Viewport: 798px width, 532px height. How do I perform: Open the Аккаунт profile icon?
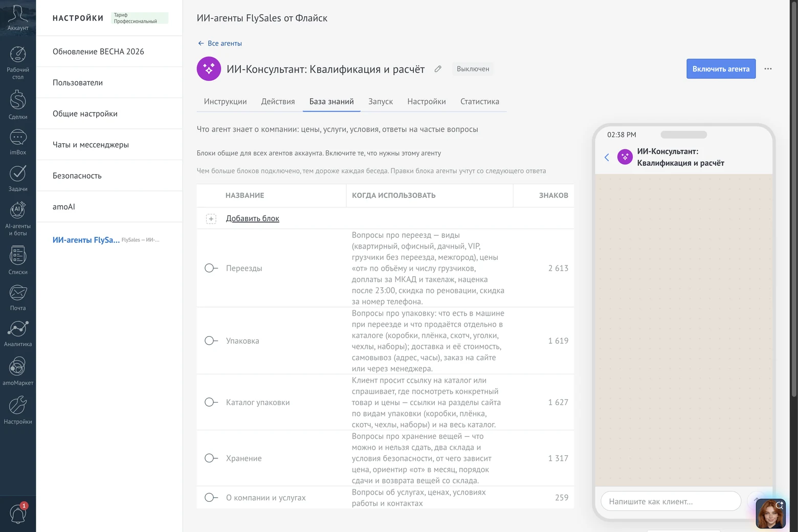(x=18, y=18)
